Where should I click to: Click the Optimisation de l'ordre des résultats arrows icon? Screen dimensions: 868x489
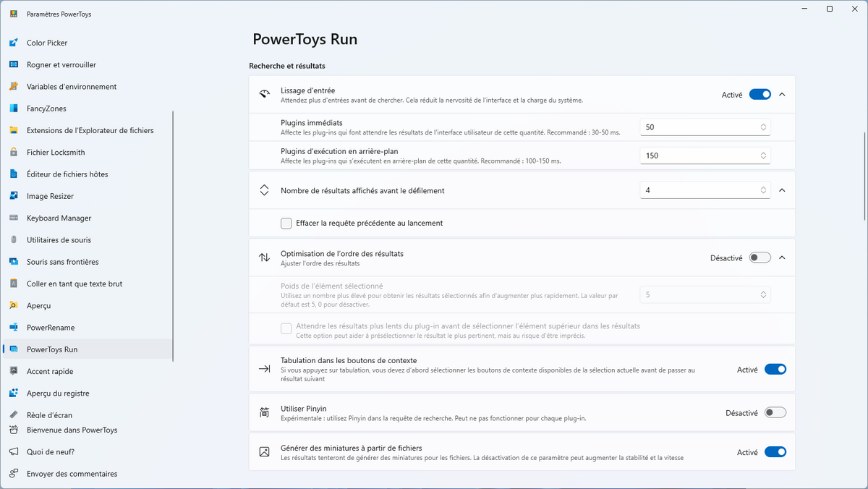[264, 258]
